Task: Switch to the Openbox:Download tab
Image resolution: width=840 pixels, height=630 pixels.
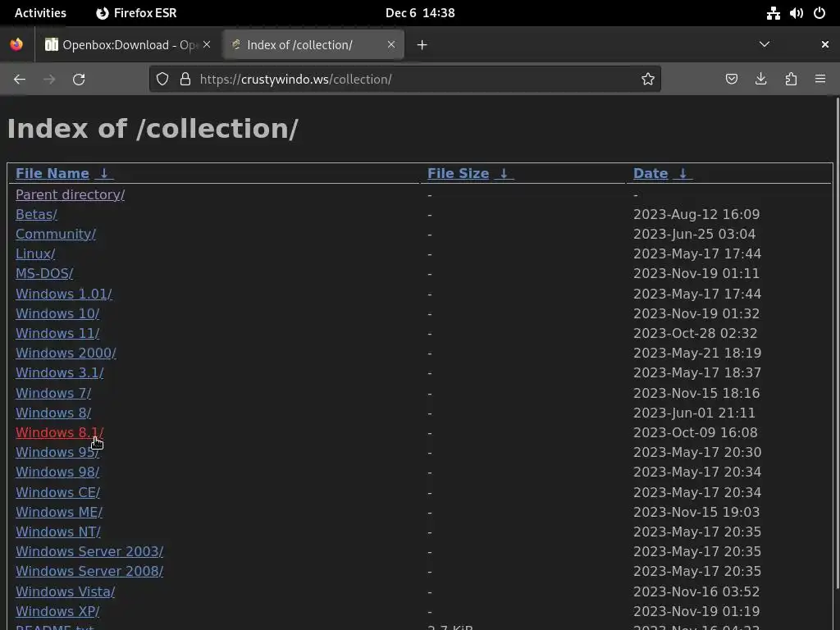Action: pos(127,45)
